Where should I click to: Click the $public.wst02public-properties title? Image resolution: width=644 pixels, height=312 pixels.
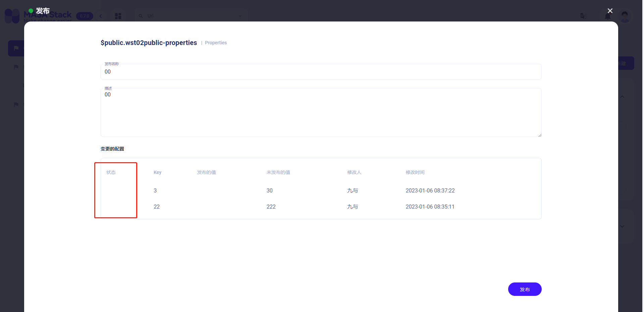[149, 43]
